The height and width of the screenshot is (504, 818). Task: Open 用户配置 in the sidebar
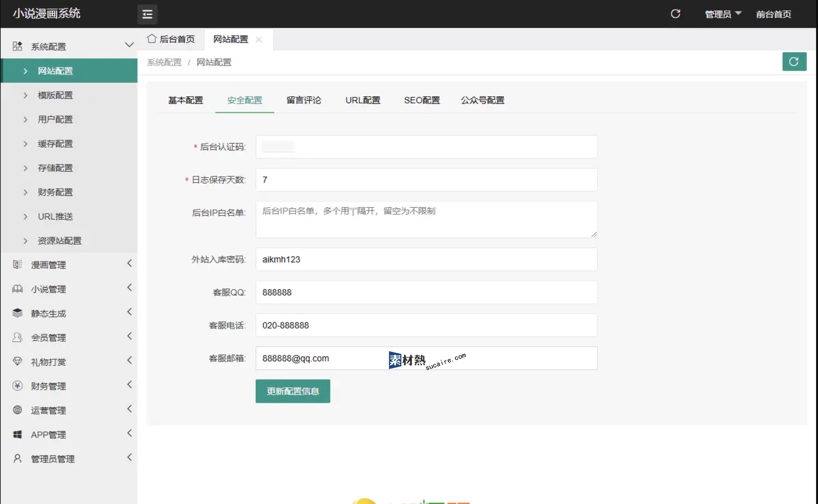69,119
